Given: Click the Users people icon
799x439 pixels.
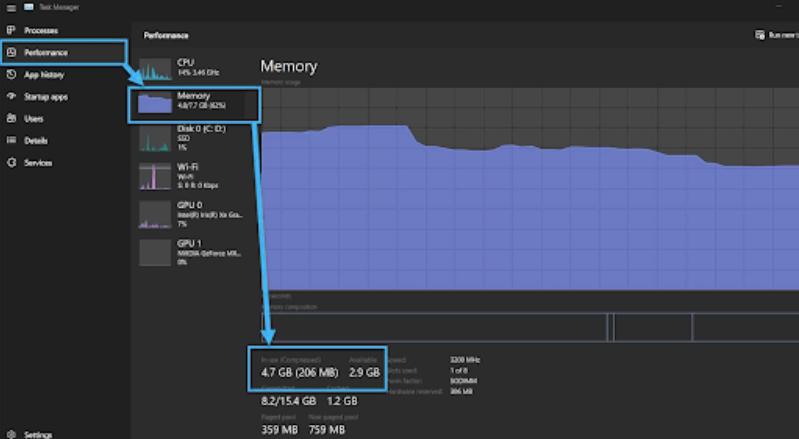Looking at the screenshot, I should pyautogui.click(x=11, y=119).
